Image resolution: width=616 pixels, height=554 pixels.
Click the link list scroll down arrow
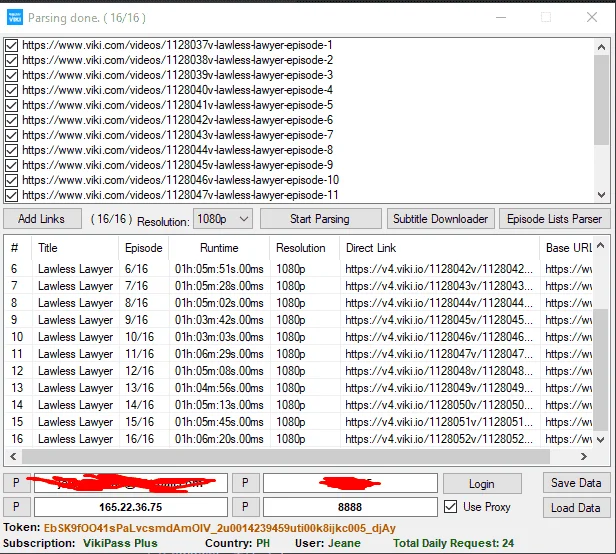[601, 194]
